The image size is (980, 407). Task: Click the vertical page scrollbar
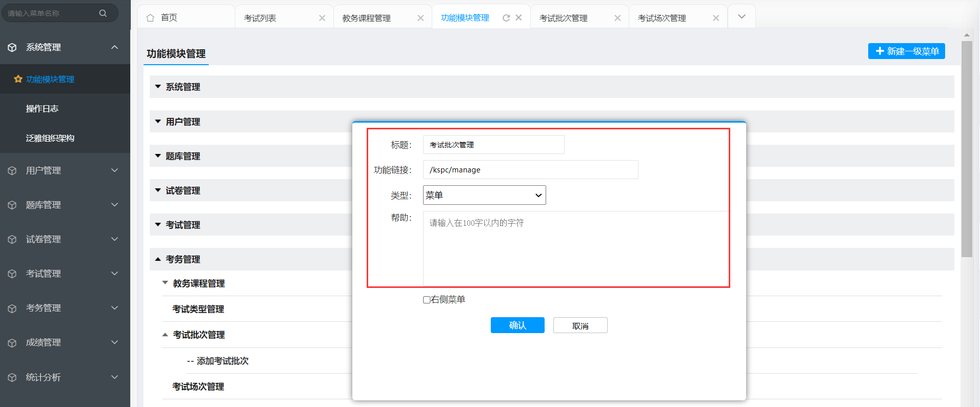pyautogui.click(x=967, y=149)
